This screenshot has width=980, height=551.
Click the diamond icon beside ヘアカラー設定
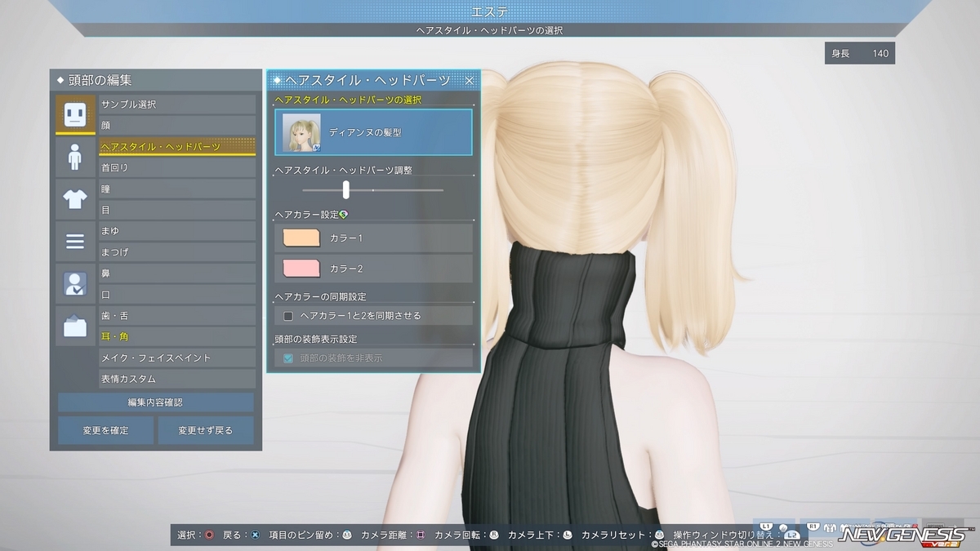pyautogui.click(x=344, y=214)
